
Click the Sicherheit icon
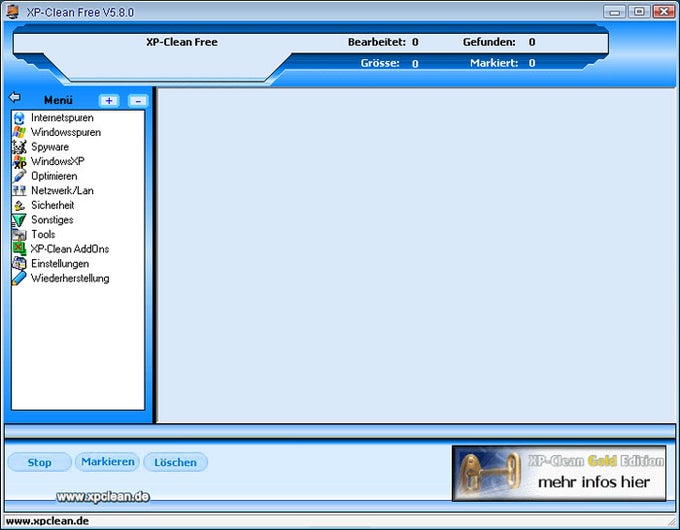pyautogui.click(x=19, y=206)
